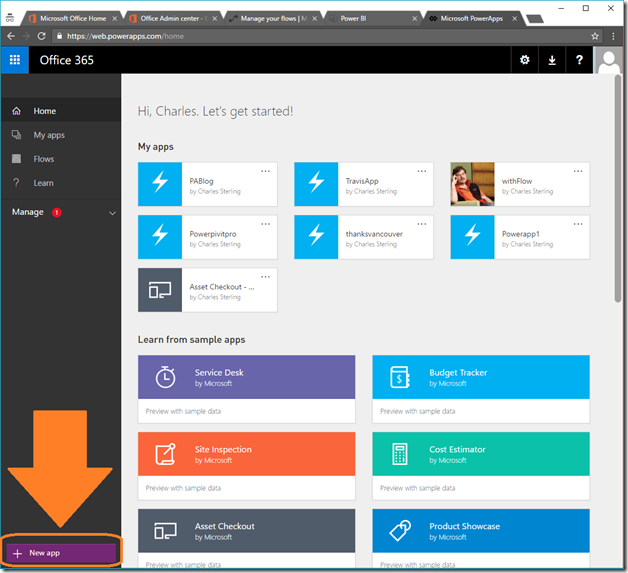The width and height of the screenshot is (628, 573).
Task: Open the Budget Tracker sample icon
Action: [400, 377]
